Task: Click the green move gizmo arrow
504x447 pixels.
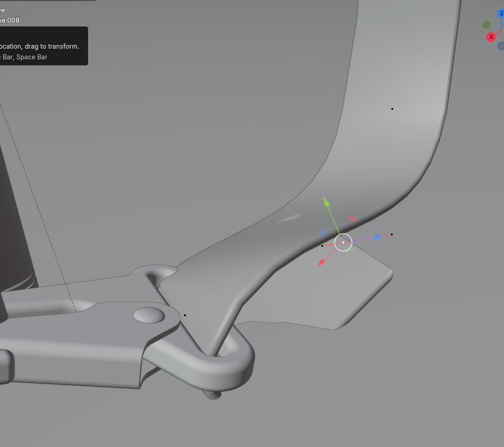Action: click(326, 202)
